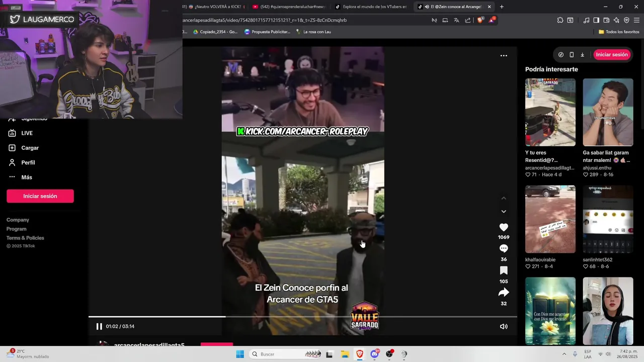Click the Brave browser taskbar icon

click(x=360, y=354)
